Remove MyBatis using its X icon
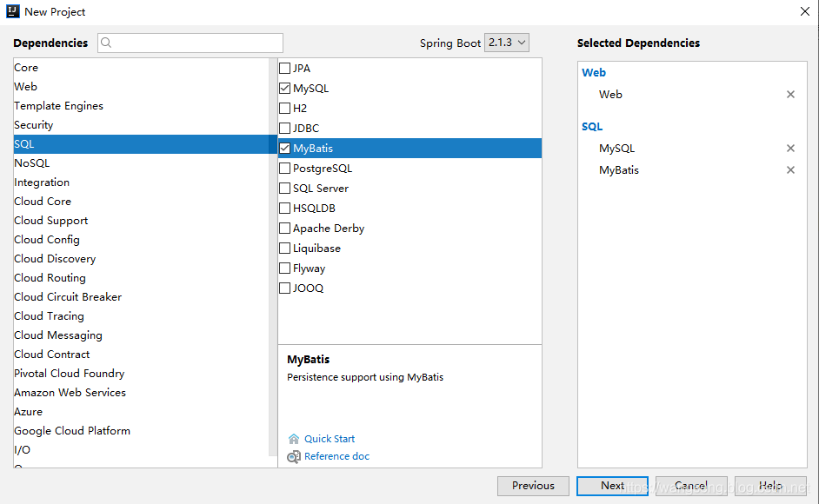This screenshot has width=819, height=504. 790,170
